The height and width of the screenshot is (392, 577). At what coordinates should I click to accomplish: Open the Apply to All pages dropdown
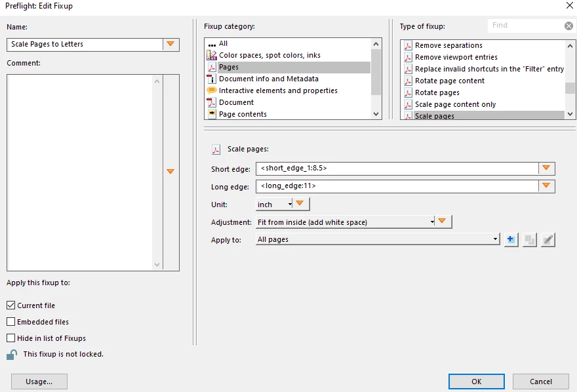[x=378, y=239]
